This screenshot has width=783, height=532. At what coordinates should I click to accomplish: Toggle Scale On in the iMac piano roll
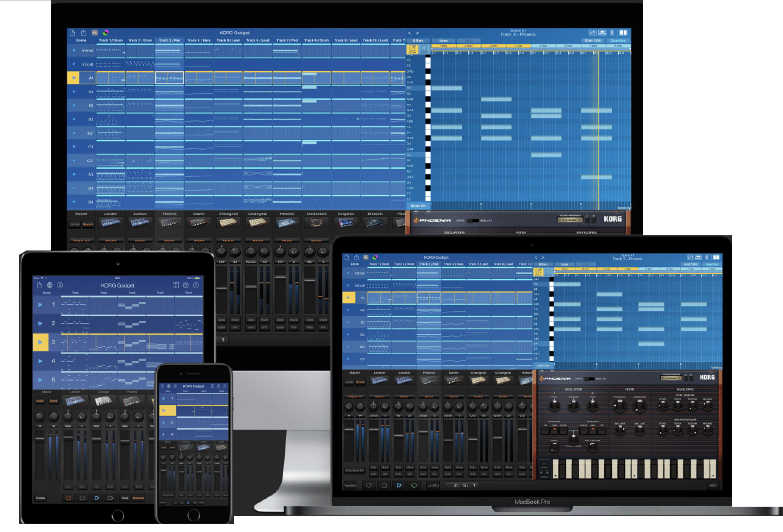(x=418, y=206)
